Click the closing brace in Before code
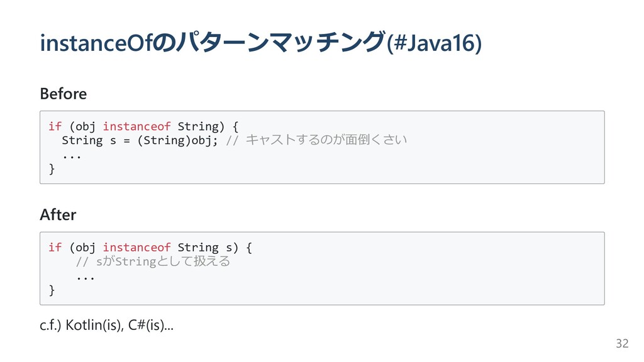Screen dimensions: 644x362 pos(52,168)
